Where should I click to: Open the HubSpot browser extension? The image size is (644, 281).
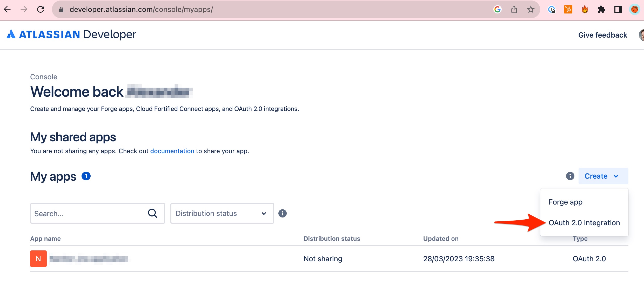[x=568, y=9]
